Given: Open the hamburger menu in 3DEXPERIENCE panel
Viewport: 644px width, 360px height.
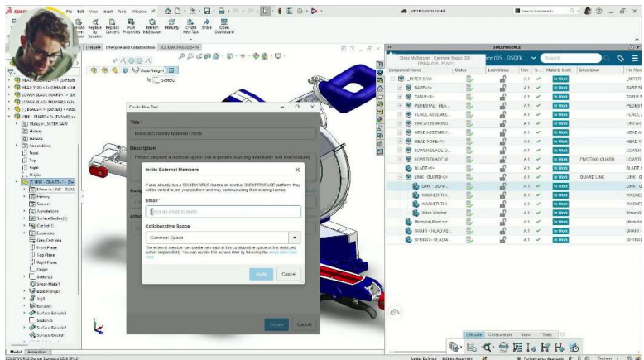Looking at the screenshot, I should [x=635, y=58].
